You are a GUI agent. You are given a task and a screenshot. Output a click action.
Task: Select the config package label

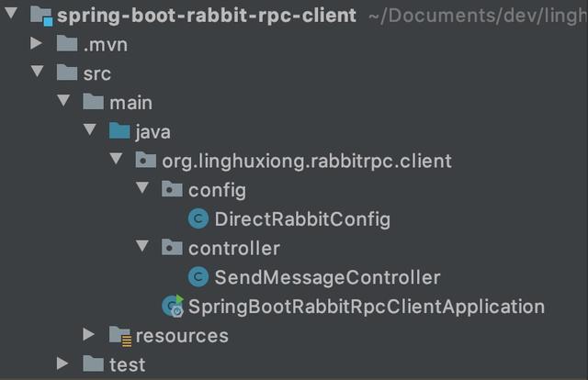[x=217, y=191]
